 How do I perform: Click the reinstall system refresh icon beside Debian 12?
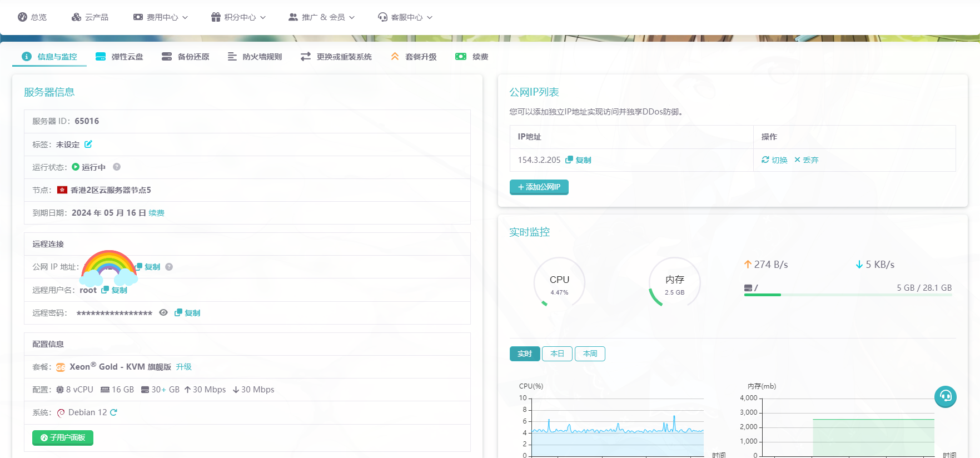(x=114, y=412)
